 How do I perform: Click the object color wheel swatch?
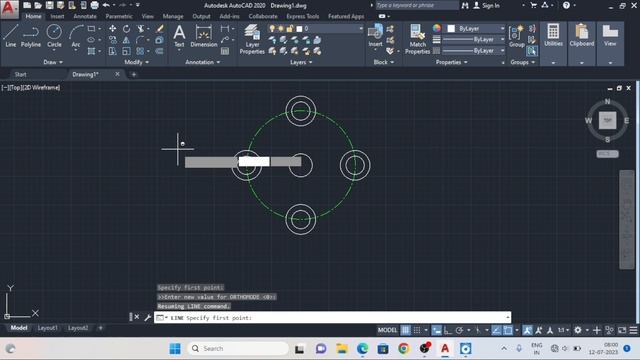pyautogui.click(x=437, y=28)
